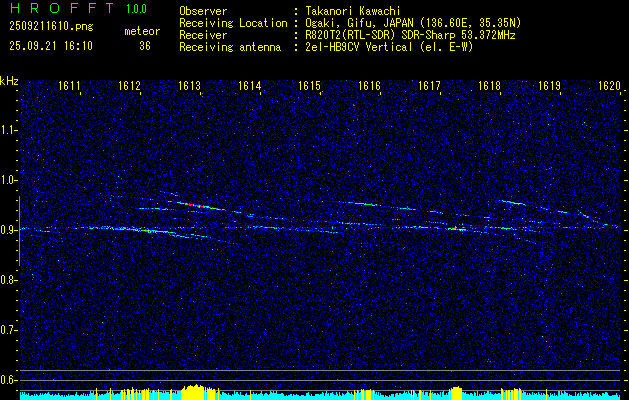Click the 0.9 kHz axis label
Image resolution: width=629 pixels, height=400 pixels.
(8, 230)
